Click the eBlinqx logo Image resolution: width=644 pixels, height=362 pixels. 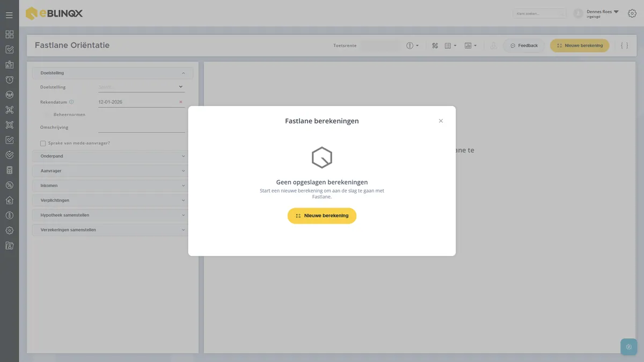pos(54,13)
